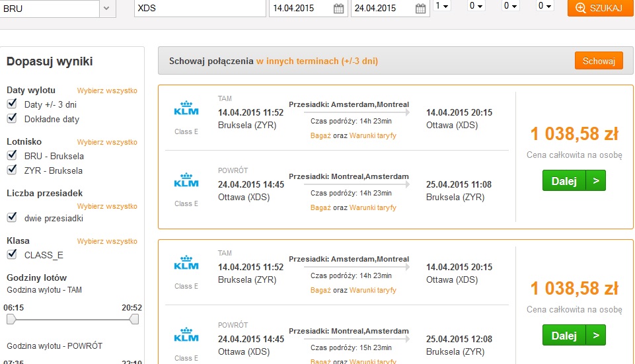The height and width of the screenshot is (364, 635).
Task: Click magnifier icon on SZUKAJ button
Action: tap(580, 8)
